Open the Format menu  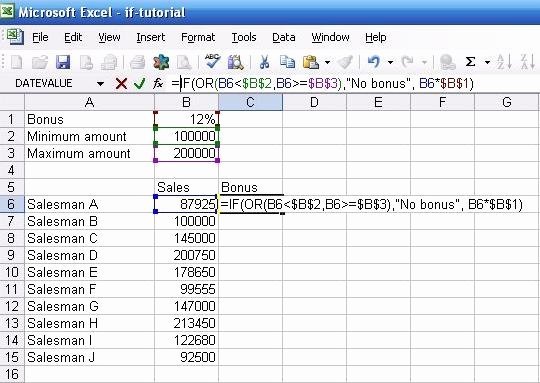coord(198,37)
